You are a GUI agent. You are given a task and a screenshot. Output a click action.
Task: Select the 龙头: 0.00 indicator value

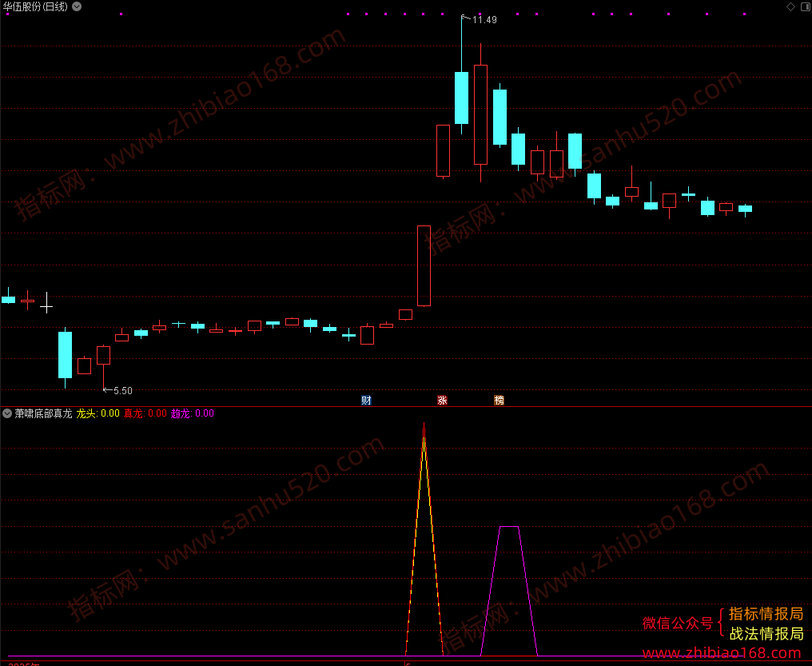[98, 413]
